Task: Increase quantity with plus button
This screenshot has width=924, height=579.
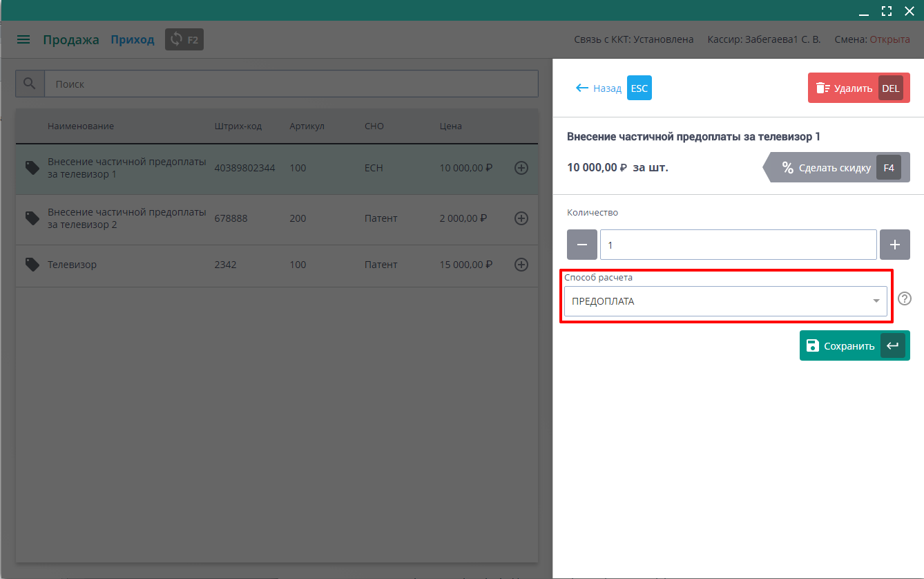Action: coord(895,245)
